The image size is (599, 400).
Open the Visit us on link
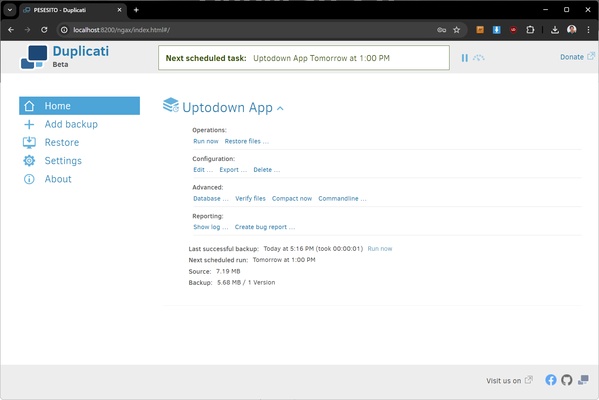(509, 381)
